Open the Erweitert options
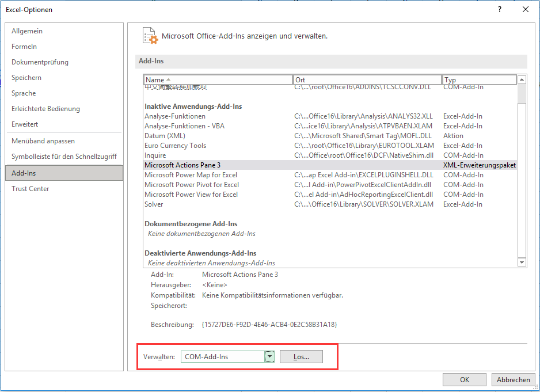The width and height of the screenshot is (540, 392). click(64, 124)
